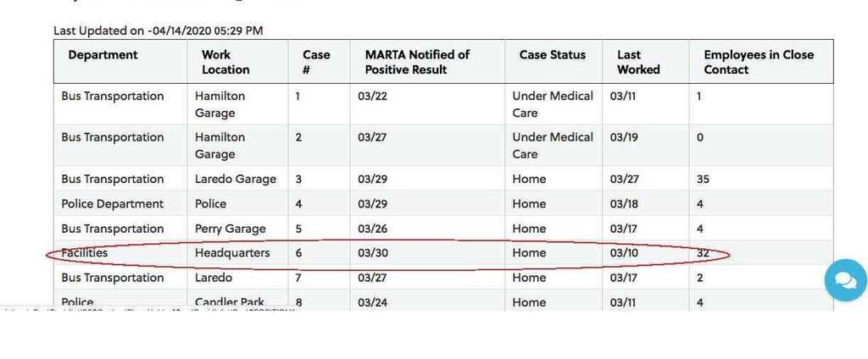
Task: Click the Employees in Close Contact header
Action: pos(759,62)
